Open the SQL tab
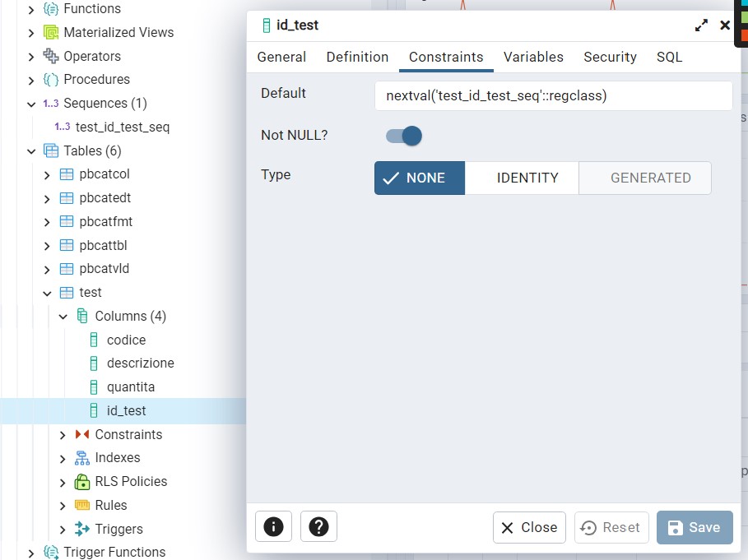 (669, 57)
